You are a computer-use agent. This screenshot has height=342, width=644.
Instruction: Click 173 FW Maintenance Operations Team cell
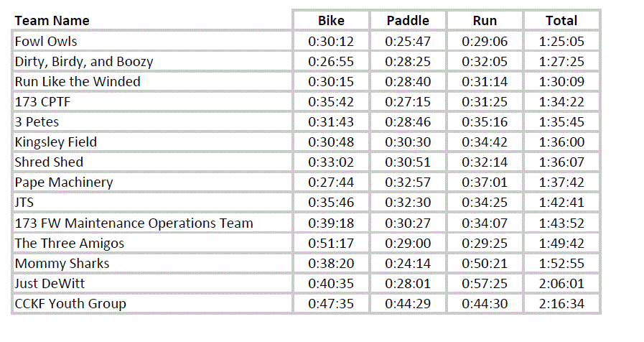134,223
